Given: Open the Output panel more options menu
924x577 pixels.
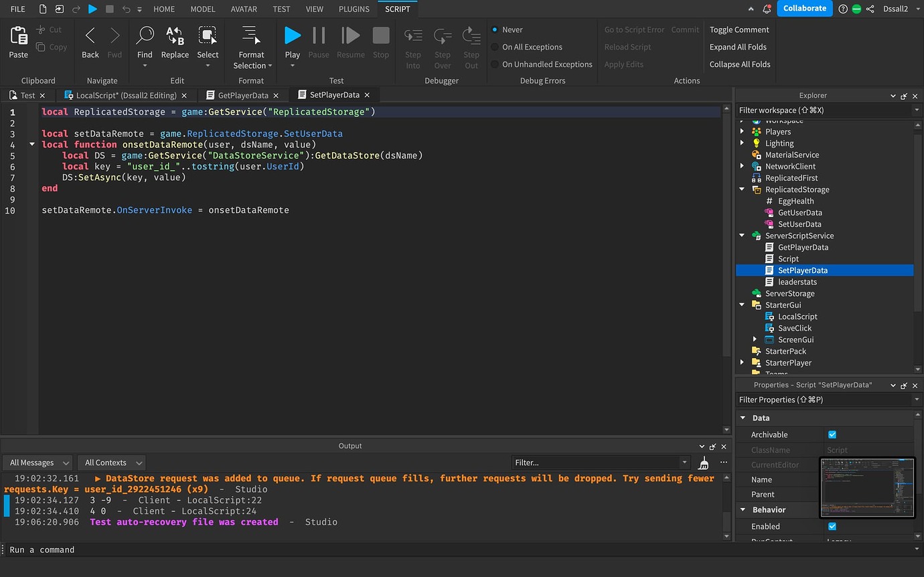Looking at the screenshot, I should 723,463.
